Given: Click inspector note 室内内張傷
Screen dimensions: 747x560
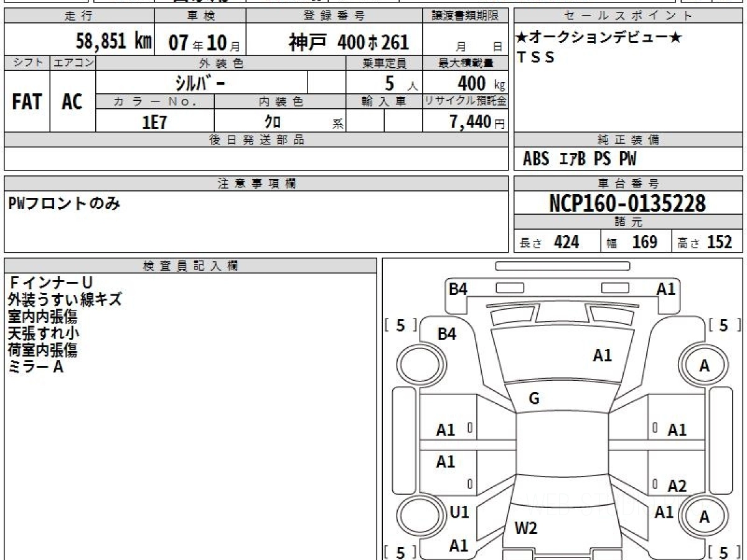Looking at the screenshot, I should click(43, 316).
